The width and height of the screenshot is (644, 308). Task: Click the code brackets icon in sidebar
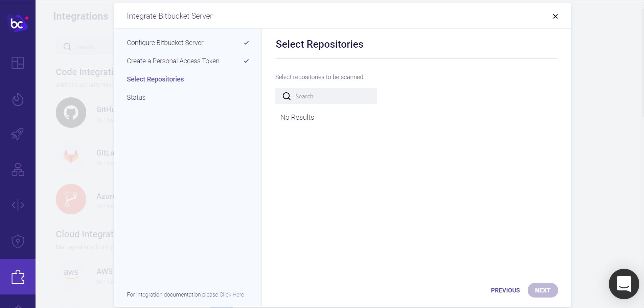[x=18, y=205]
